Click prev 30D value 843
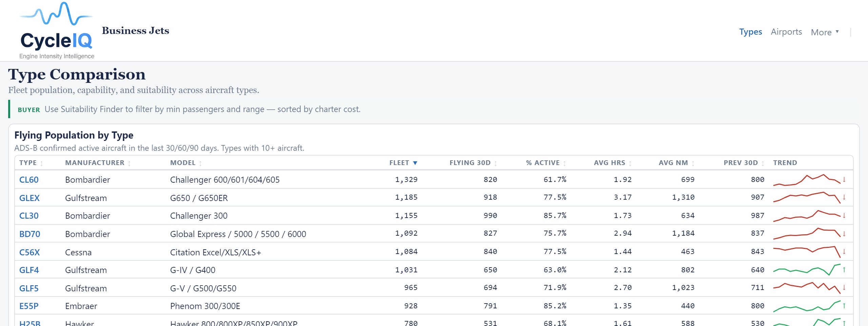The image size is (868, 326). point(757,252)
